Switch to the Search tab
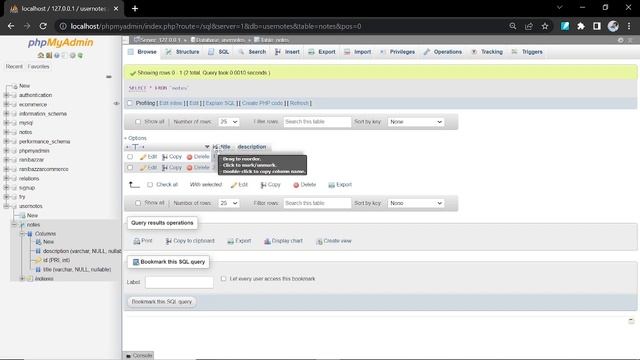This screenshot has height=360, width=640. point(252,52)
